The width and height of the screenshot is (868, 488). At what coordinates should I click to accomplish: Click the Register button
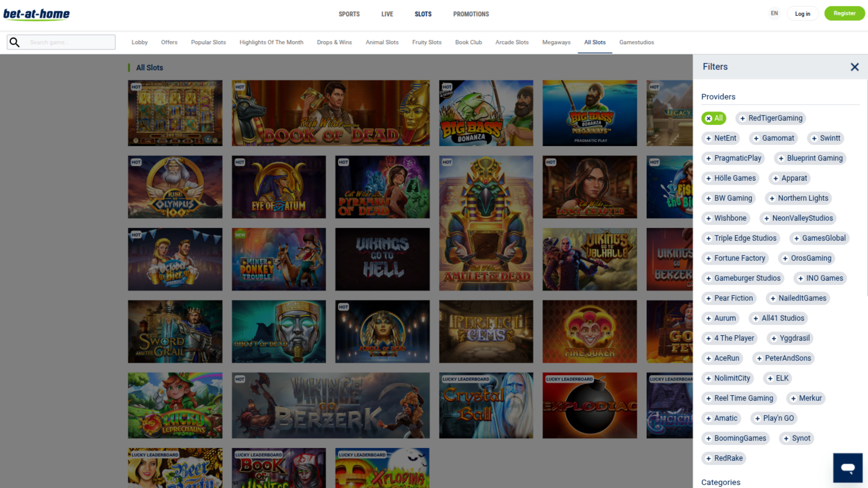(844, 13)
